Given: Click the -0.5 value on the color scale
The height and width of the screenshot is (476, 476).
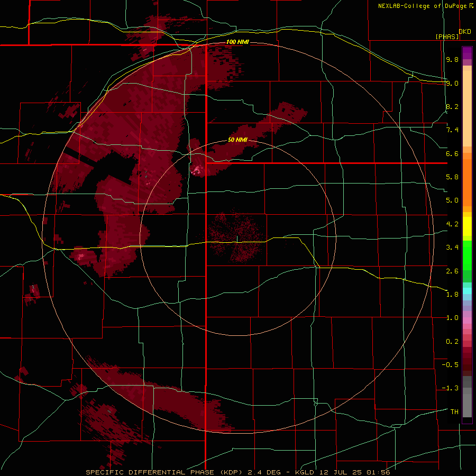Looking at the screenshot, I should [450, 365].
